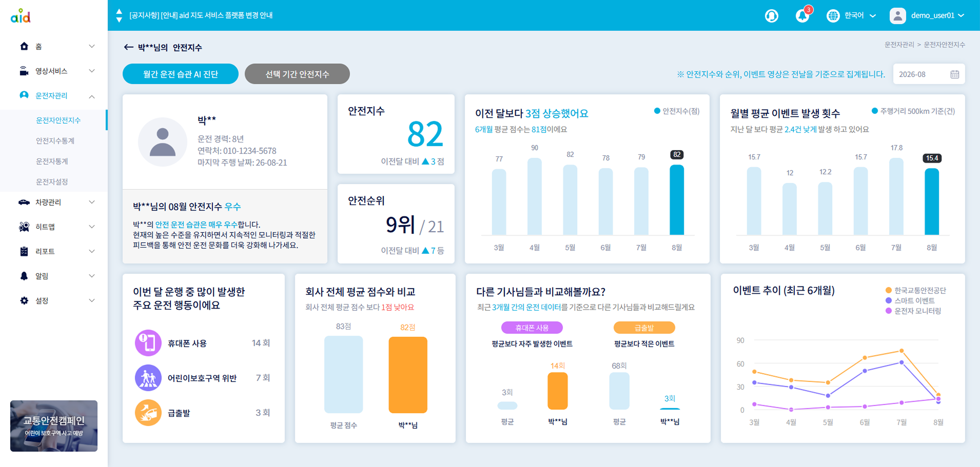
Task: Select 운전자통계 submenu item
Action: tap(52, 161)
